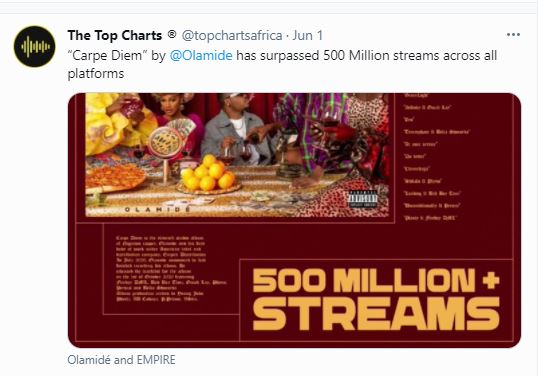The image size is (552, 376).
Task: Open the tweet via Jun 1 timestamp
Action: coord(308,36)
